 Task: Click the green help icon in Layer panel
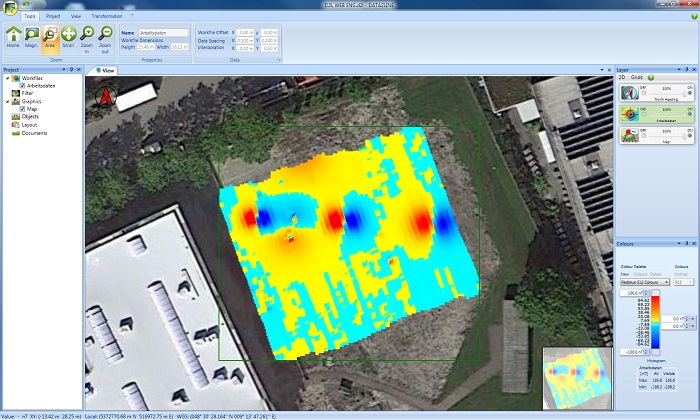650,77
